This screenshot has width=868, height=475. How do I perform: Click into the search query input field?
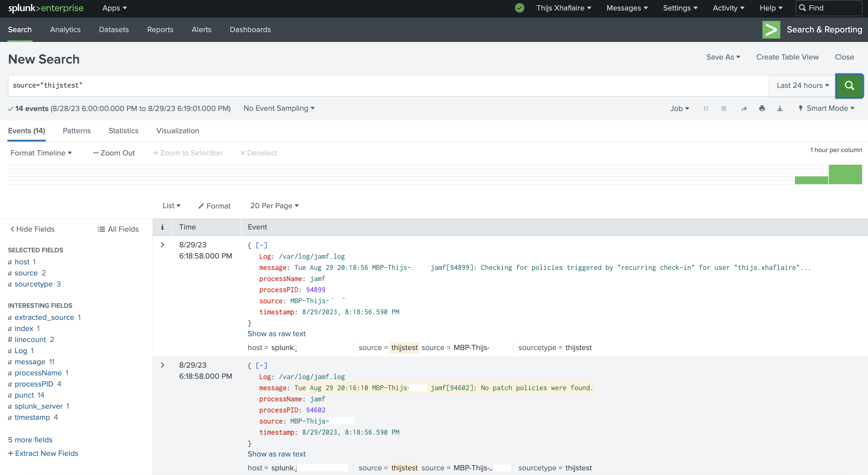387,85
